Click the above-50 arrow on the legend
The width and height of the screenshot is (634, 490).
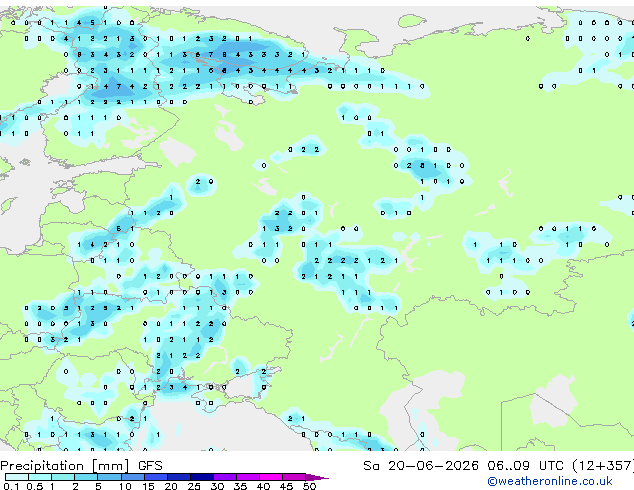coord(317,477)
